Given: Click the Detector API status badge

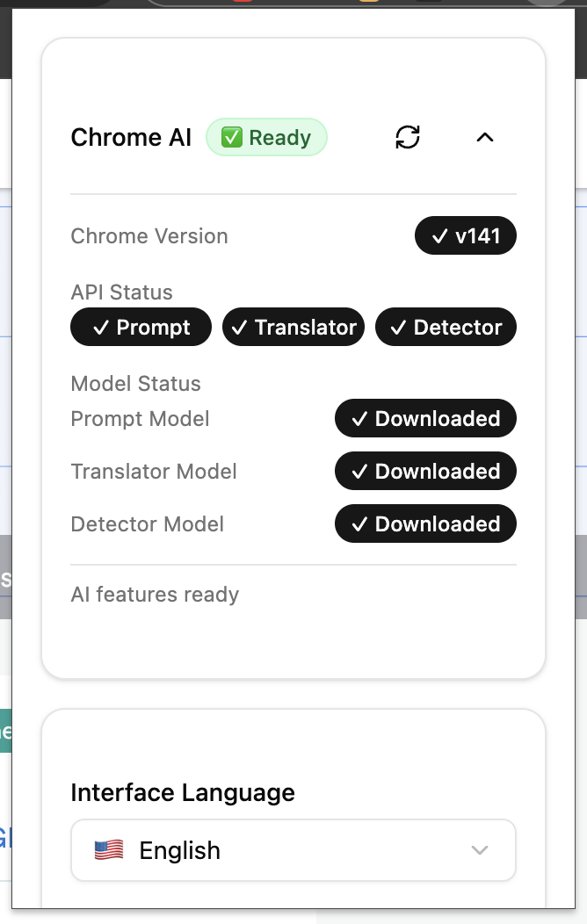Looking at the screenshot, I should [446, 327].
